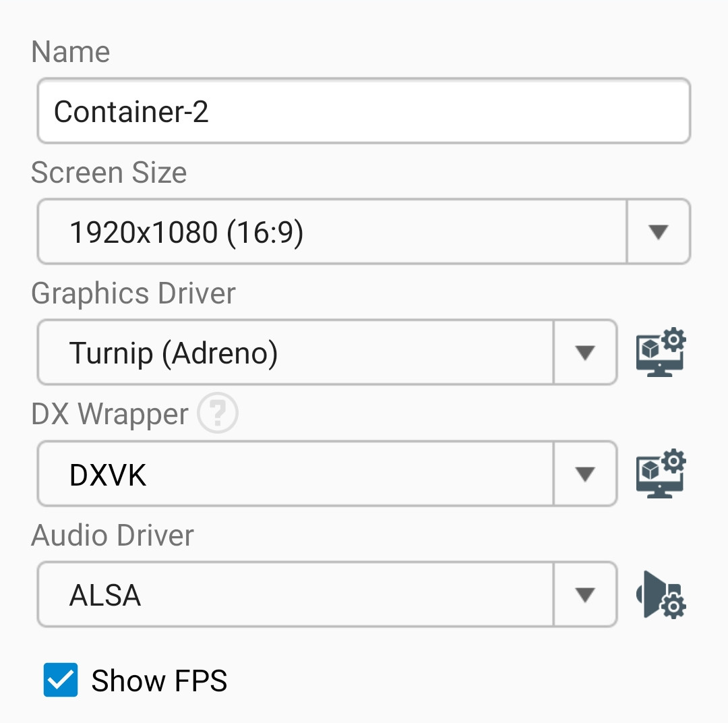Open DX Wrapper configuration settings icon
The height and width of the screenshot is (723, 728).
[661, 474]
